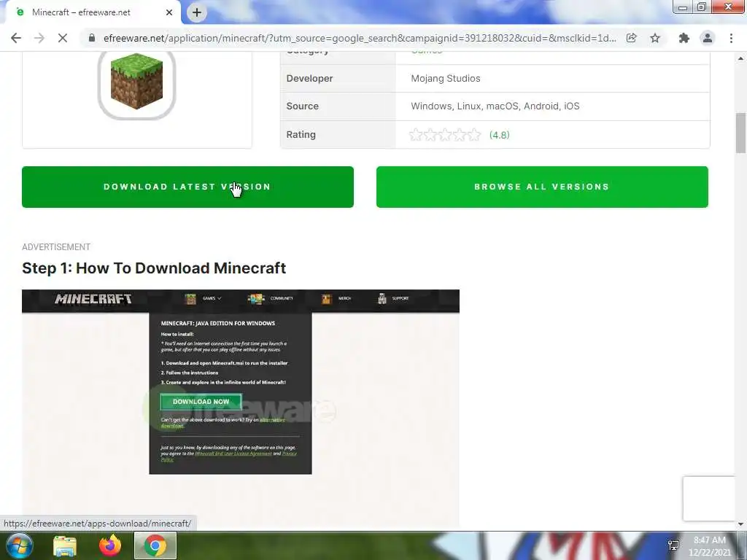Open Windows Explorer from the taskbar
Screen dimensions: 747x560
pyautogui.click(x=65, y=546)
